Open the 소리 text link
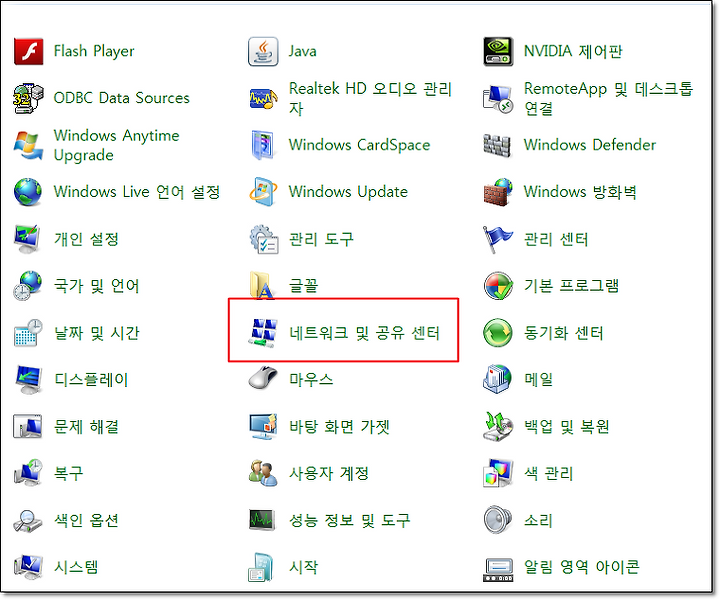 tap(538, 520)
